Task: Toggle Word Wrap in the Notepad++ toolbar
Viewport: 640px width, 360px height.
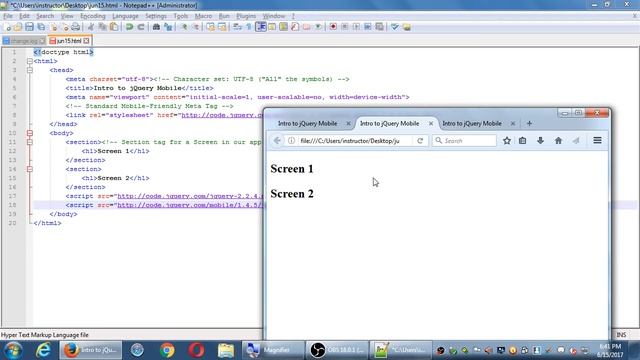Action: click(238, 27)
